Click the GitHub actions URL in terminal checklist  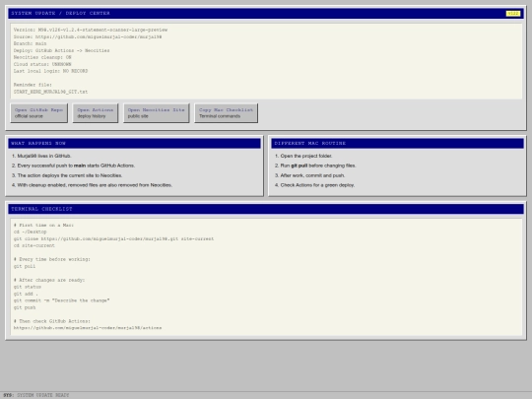point(88,328)
